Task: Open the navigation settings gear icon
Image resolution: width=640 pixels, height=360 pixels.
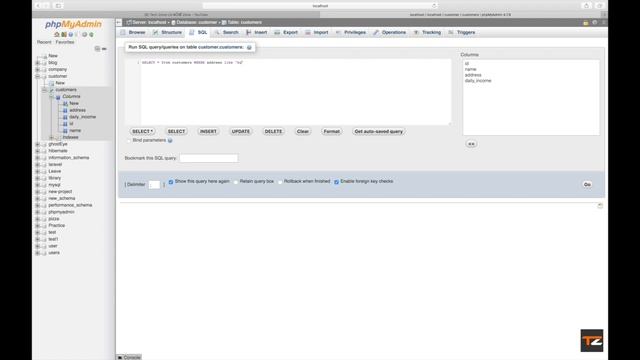Action: [84, 35]
